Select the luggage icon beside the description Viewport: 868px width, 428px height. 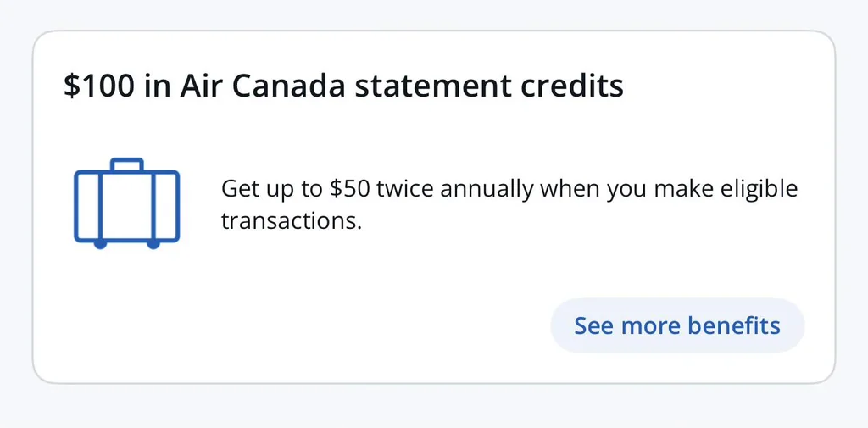click(x=127, y=203)
